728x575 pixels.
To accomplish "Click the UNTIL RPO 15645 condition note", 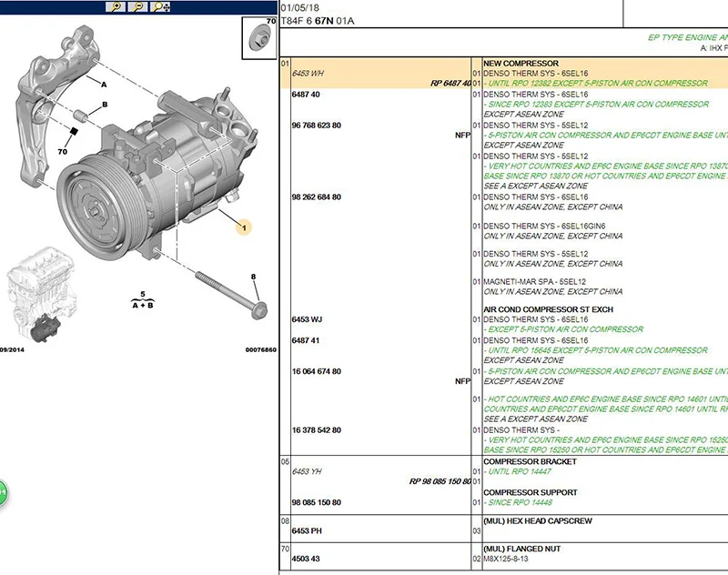I will (596, 350).
